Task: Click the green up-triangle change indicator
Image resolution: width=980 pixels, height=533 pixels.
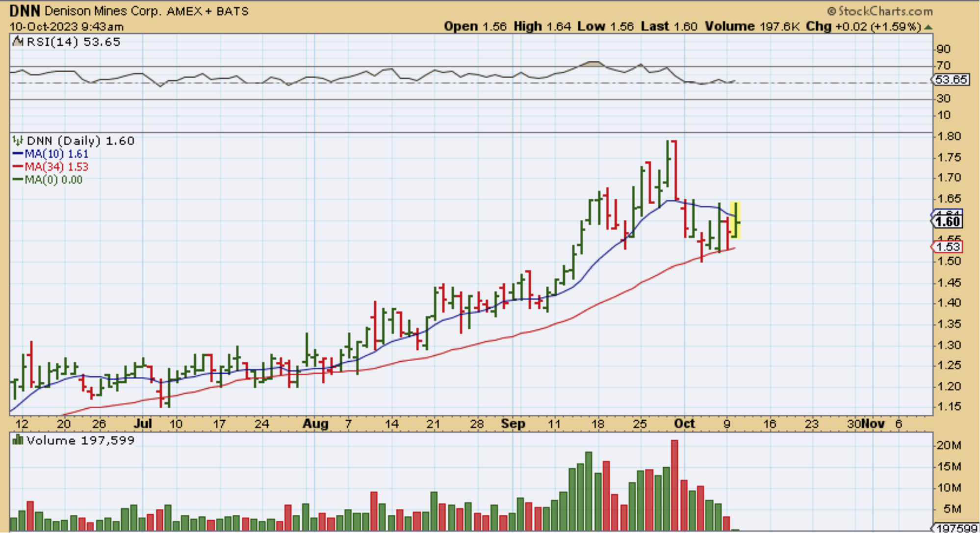Action: [x=928, y=27]
